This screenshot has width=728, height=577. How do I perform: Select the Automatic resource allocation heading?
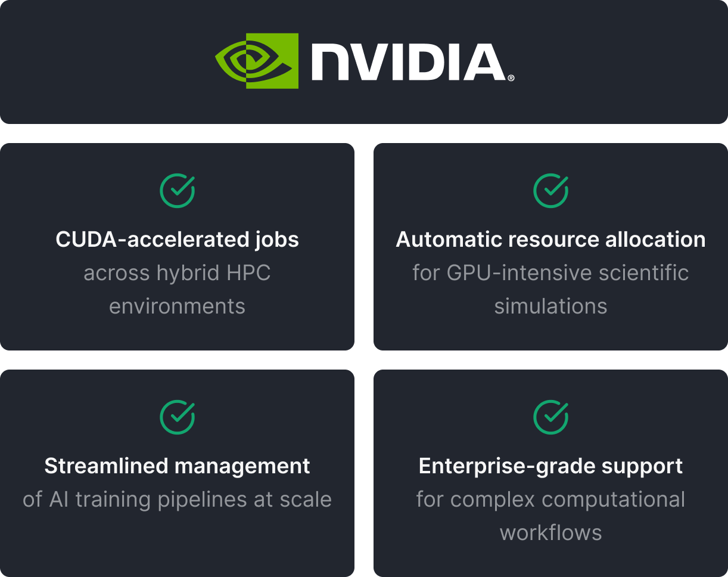click(550, 240)
